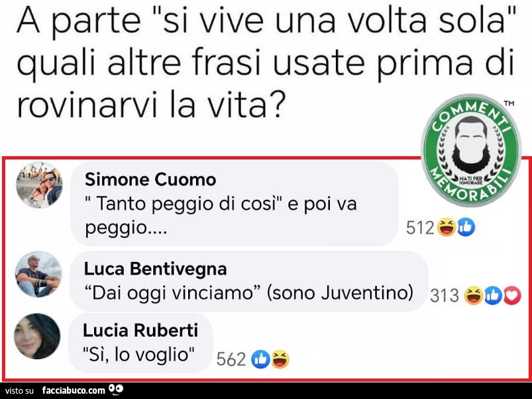Open Simone Cuomo's profile picture
The width and height of the screenshot is (532, 399).
(39, 185)
